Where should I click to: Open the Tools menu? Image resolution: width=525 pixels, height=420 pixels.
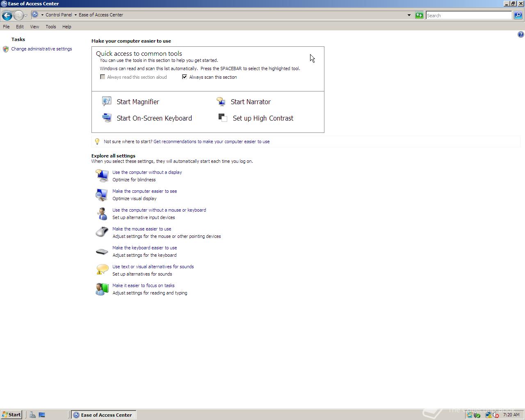pyautogui.click(x=51, y=27)
